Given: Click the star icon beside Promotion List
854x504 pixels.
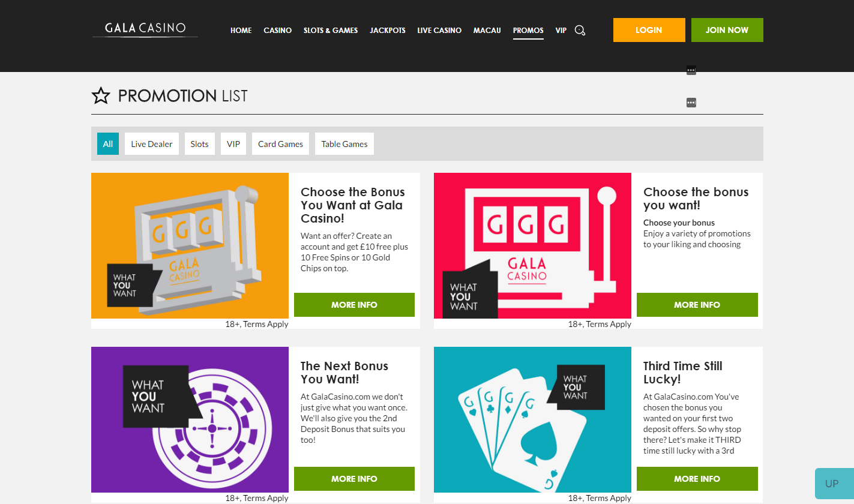Looking at the screenshot, I should (101, 95).
